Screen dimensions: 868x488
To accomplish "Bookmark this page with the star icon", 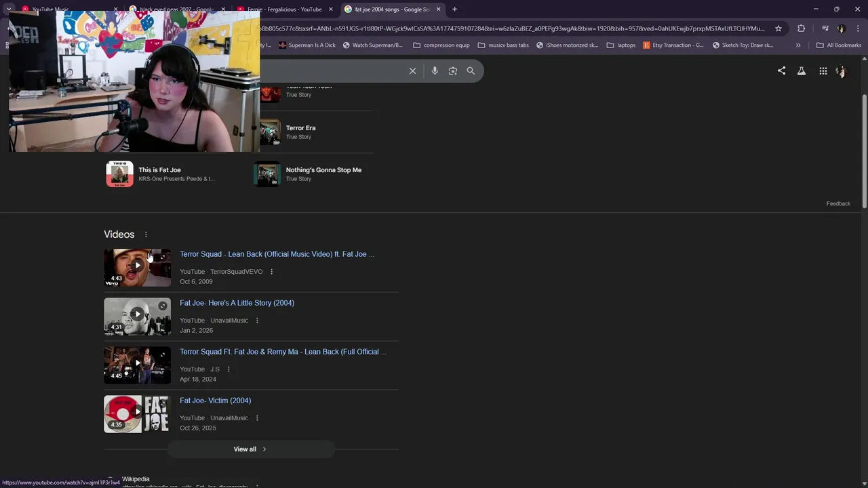I will pyautogui.click(x=778, y=28).
